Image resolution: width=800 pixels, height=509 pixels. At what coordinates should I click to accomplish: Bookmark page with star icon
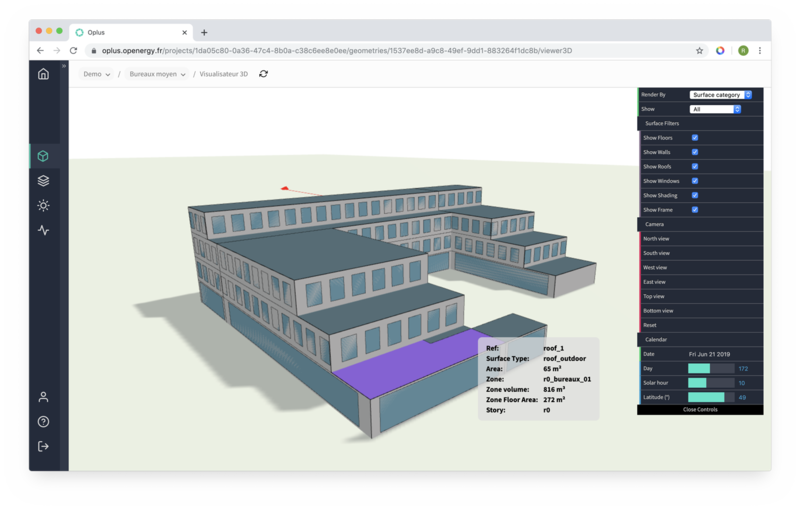coord(699,50)
